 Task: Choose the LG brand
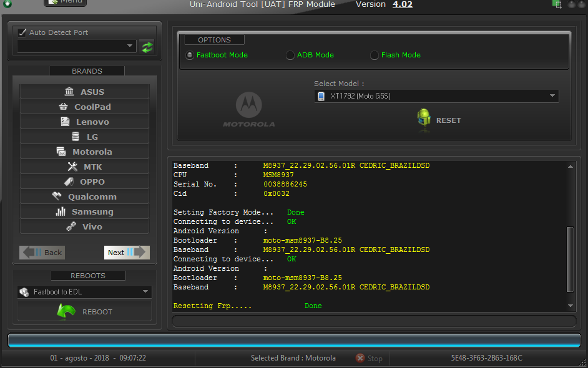pos(84,137)
